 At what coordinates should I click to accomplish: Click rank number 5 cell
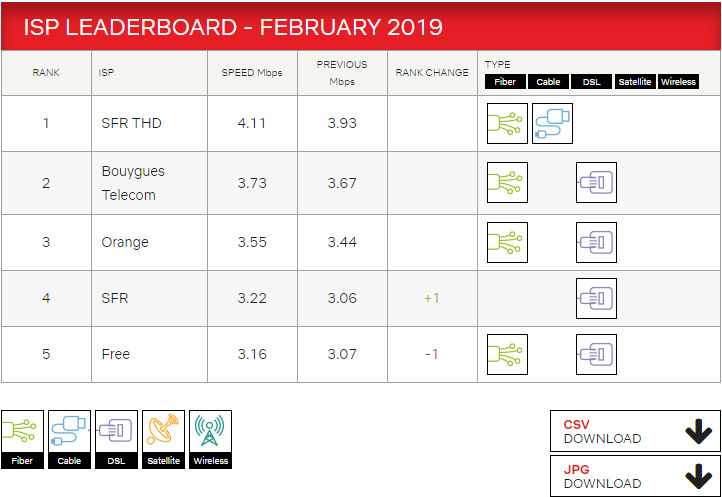[46, 354]
